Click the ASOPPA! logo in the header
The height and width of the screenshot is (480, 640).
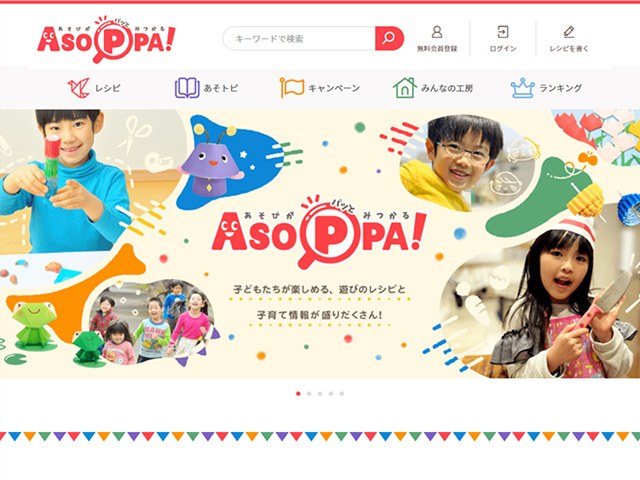(107, 40)
